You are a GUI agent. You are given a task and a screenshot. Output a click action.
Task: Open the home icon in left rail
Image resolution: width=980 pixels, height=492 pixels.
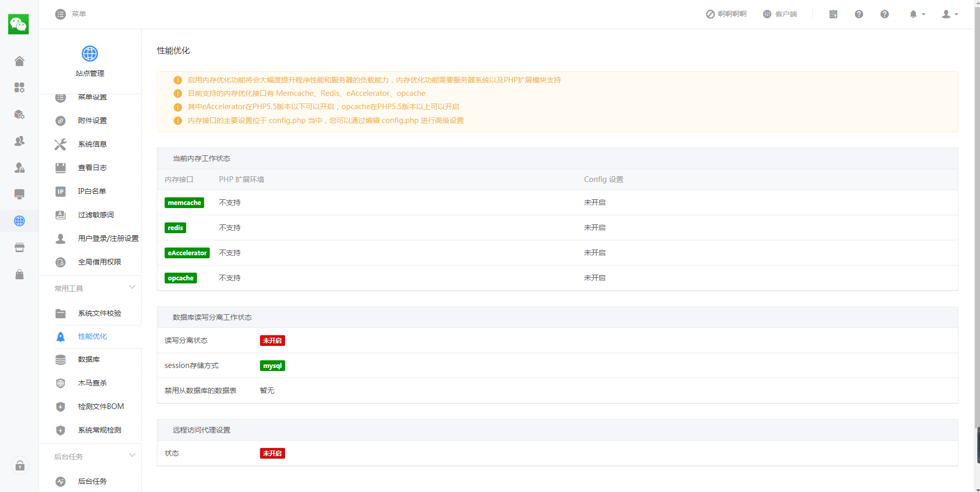click(x=19, y=61)
